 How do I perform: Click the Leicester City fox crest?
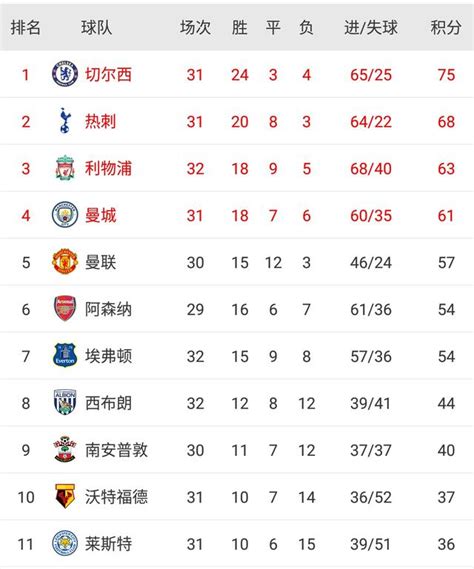pyautogui.click(x=65, y=543)
